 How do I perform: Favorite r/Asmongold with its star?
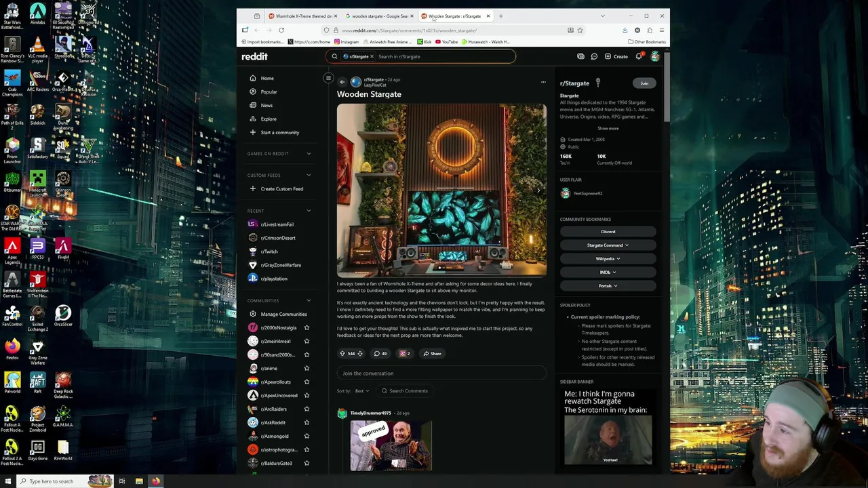307,436
